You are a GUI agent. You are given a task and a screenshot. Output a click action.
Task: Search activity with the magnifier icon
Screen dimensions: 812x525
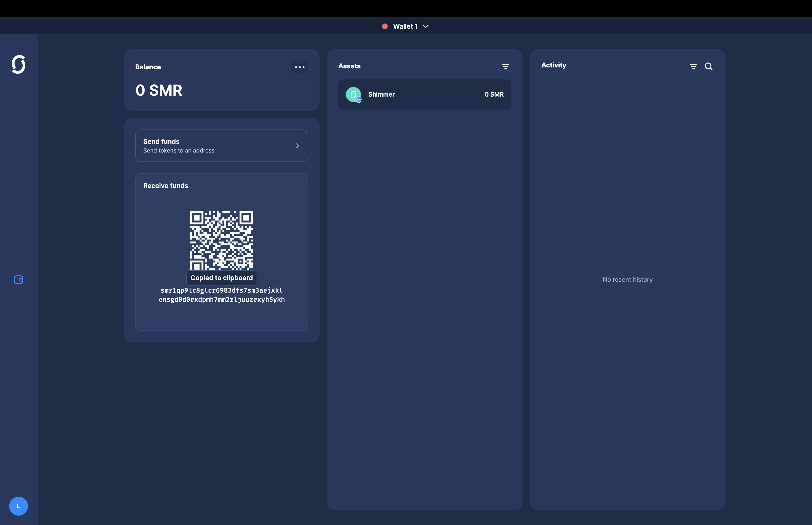tap(708, 66)
